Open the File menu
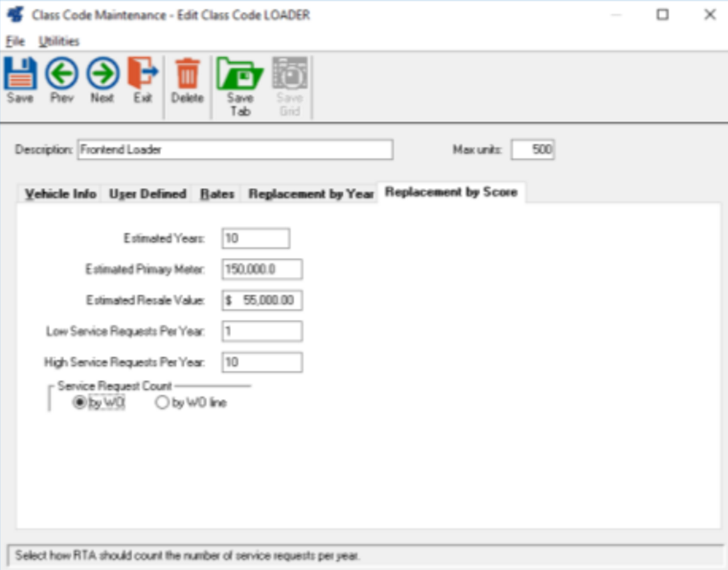 tap(15, 41)
